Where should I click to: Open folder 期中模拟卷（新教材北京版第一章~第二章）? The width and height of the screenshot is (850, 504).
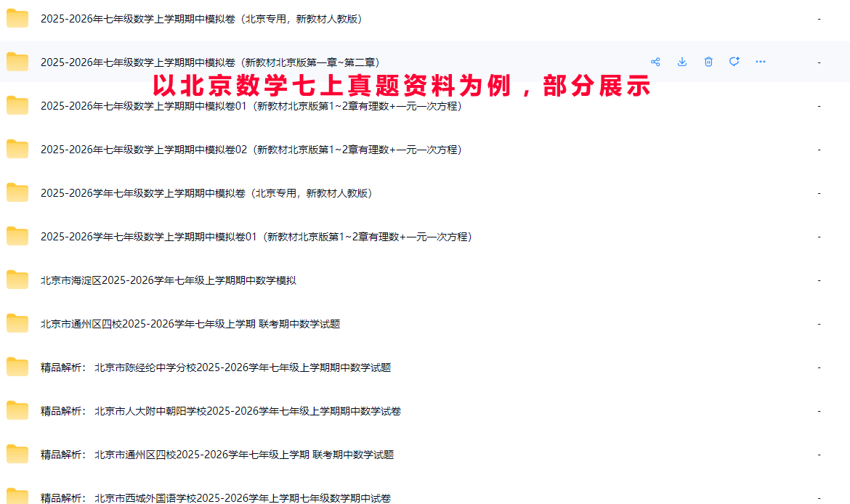[210, 62]
